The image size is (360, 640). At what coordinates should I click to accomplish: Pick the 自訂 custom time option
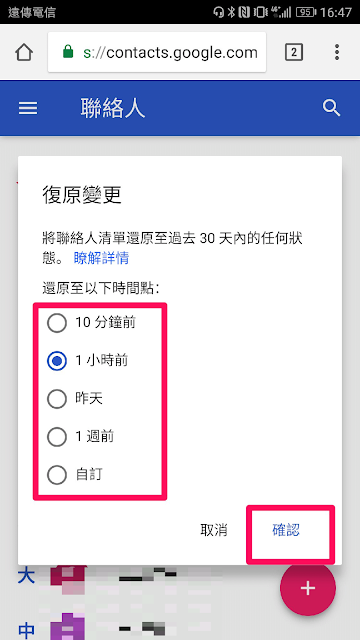tap(75, 475)
